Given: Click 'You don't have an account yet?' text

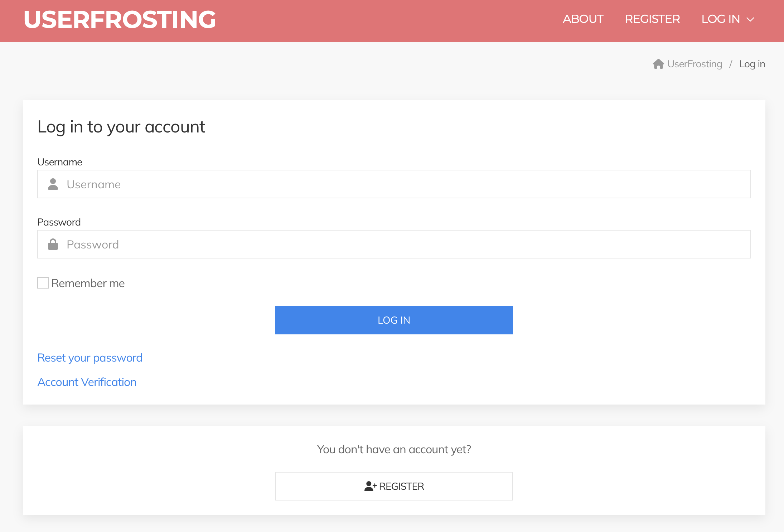Looking at the screenshot, I should (394, 450).
